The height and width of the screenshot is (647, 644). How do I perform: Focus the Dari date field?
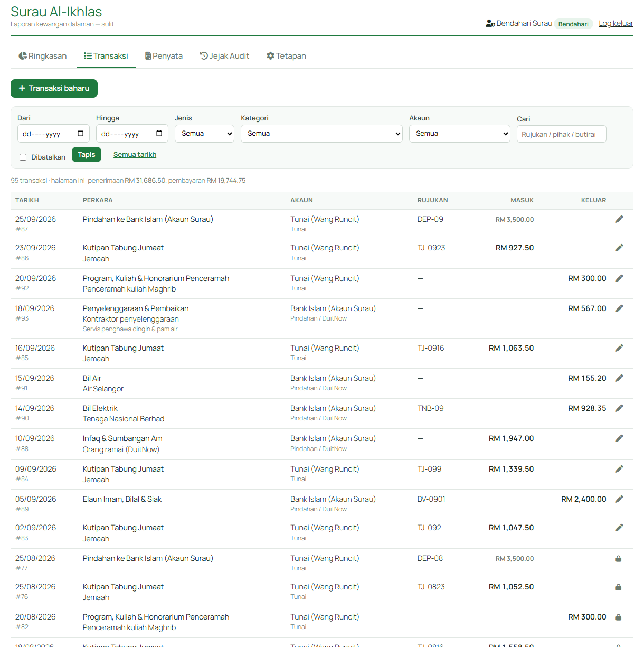(53, 134)
